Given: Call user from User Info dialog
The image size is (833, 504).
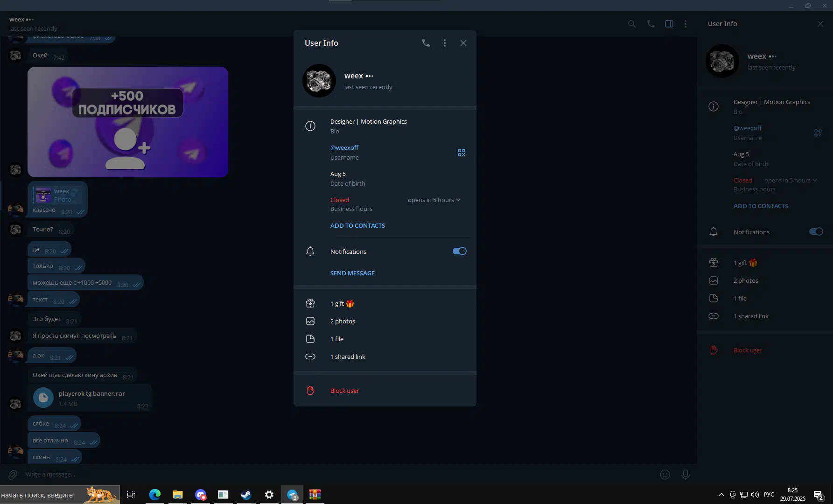Looking at the screenshot, I should (426, 43).
